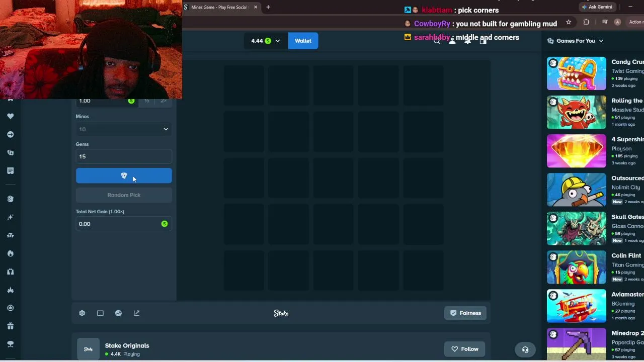Click the search magnifier icon in header
Screen dimensions: 644x362
(437, 41)
